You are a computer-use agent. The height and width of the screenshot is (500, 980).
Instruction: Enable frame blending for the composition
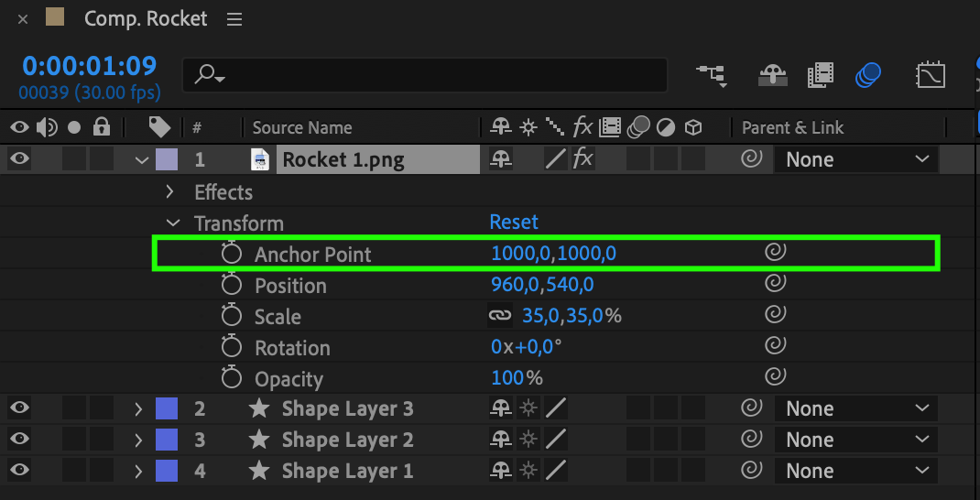821,75
